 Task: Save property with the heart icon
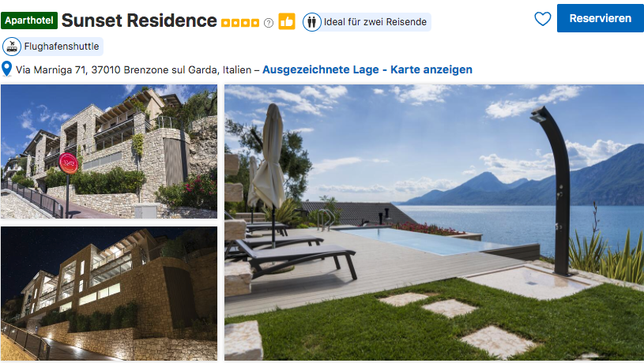click(543, 19)
